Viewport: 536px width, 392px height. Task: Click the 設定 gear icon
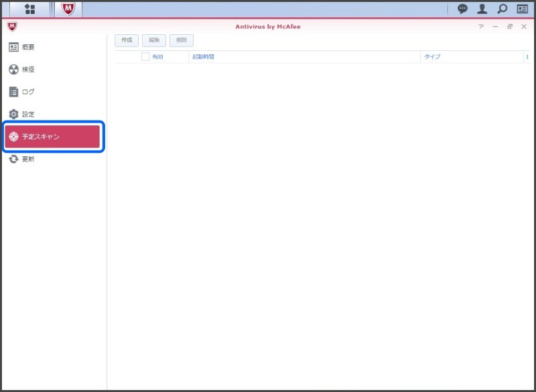[x=13, y=114]
